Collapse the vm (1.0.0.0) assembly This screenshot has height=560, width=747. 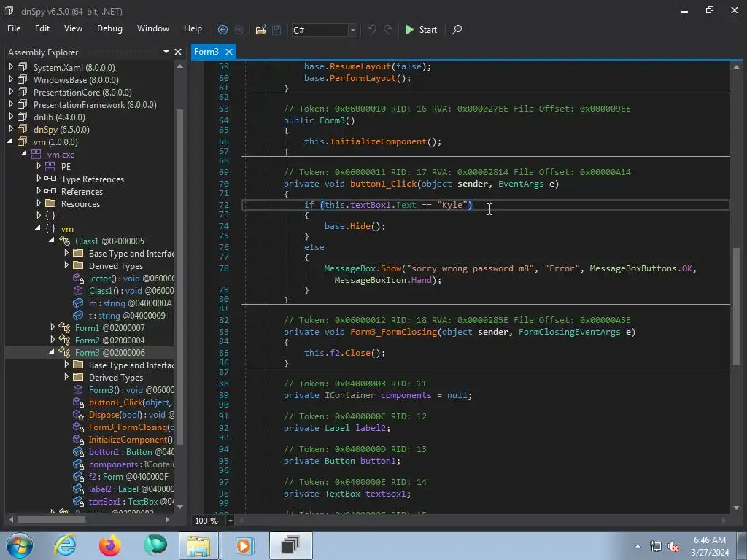10,141
